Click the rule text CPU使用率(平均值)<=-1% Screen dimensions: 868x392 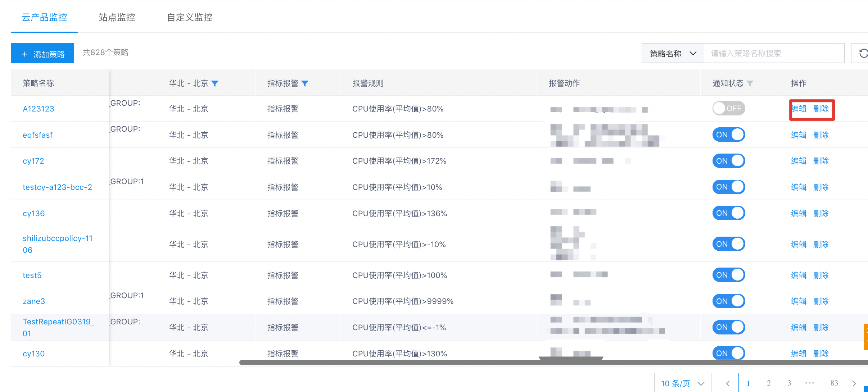pos(399,327)
